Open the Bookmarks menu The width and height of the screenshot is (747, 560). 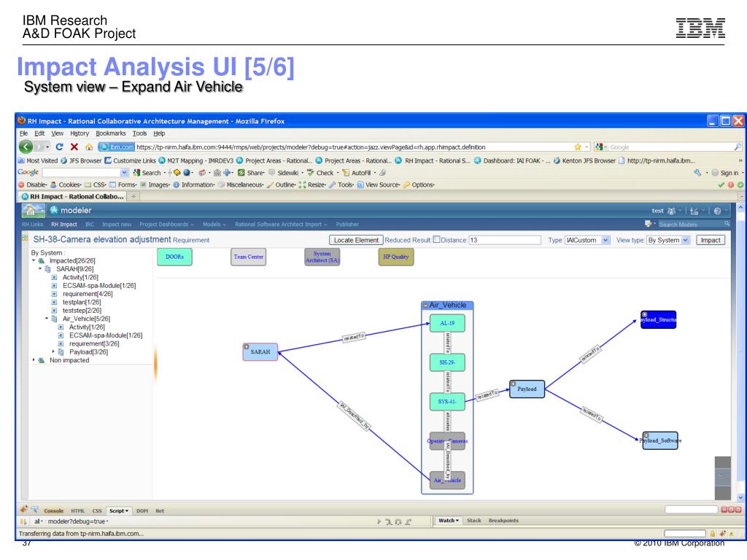(111, 133)
